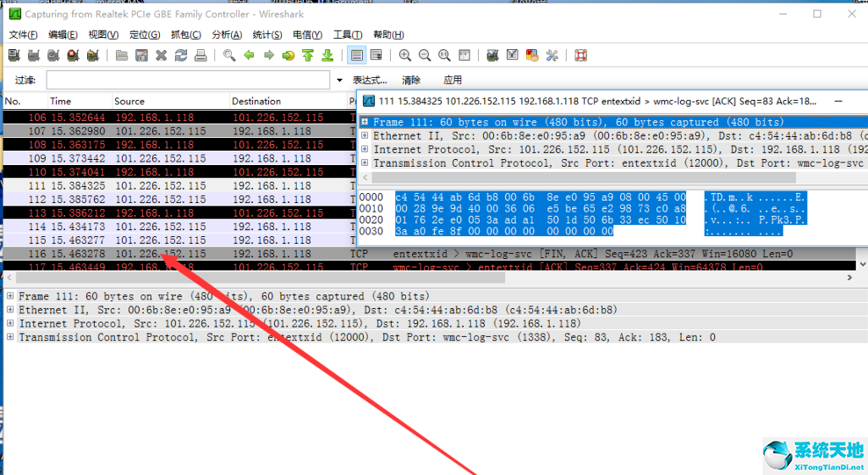Click popup details pane horizontal scrollbar

click(583, 177)
